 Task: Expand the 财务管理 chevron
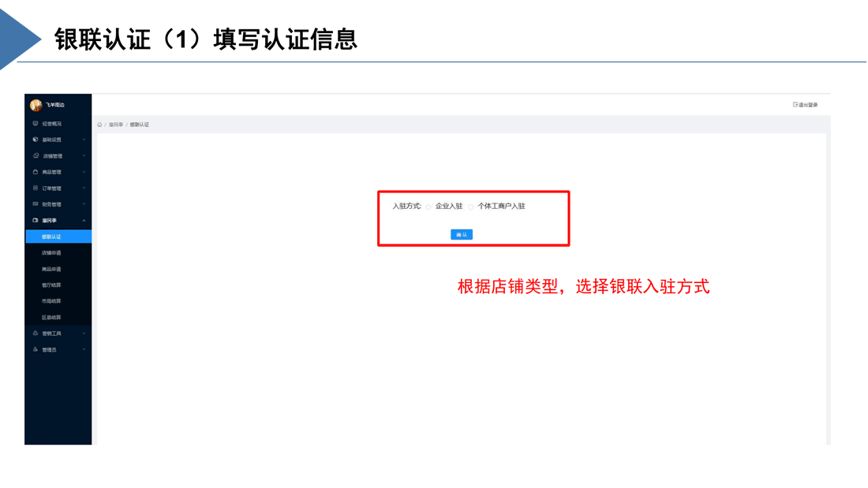point(84,204)
